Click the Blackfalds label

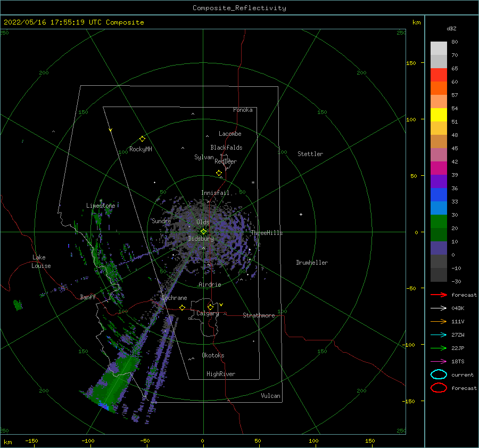tap(226, 148)
